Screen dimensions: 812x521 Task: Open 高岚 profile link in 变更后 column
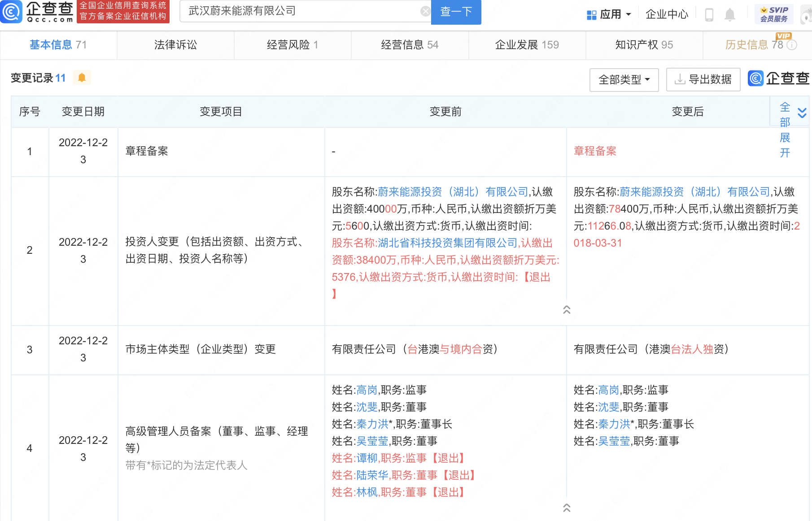click(x=608, y=390)
